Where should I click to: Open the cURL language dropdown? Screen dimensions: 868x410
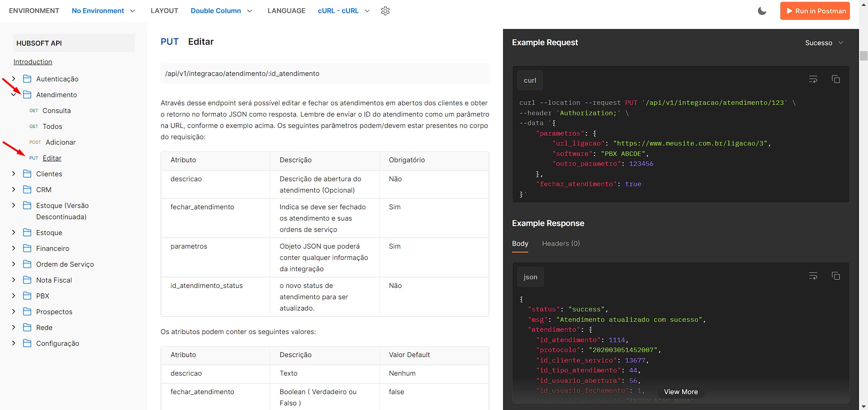coord(344,11)
